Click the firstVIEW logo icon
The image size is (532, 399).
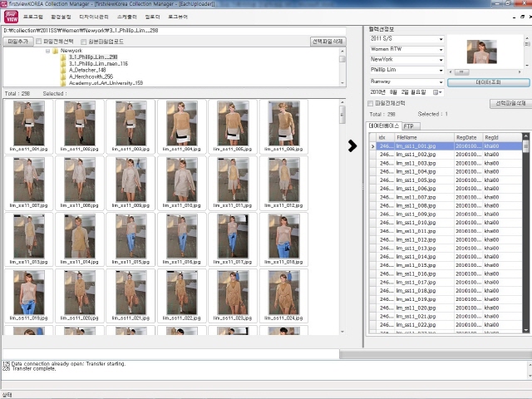click(x=11, y=17)
